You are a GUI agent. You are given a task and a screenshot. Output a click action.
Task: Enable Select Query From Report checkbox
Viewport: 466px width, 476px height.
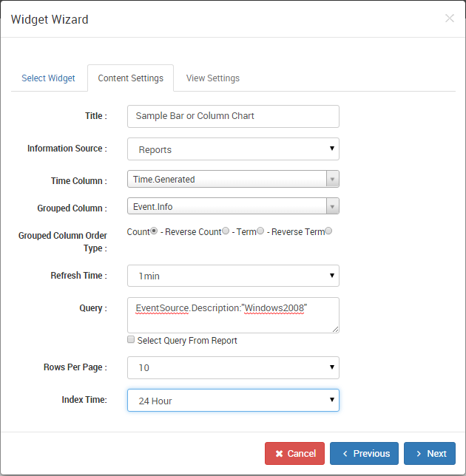click(131, 339)
